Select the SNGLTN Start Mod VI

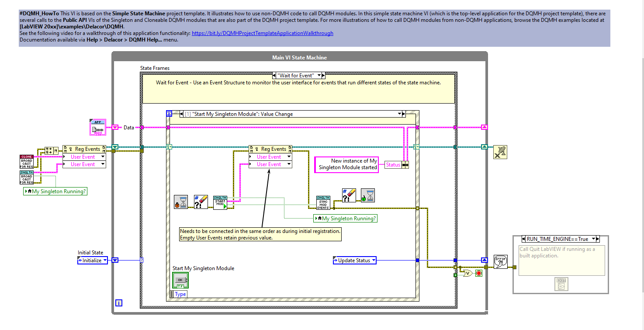point(220,203)
